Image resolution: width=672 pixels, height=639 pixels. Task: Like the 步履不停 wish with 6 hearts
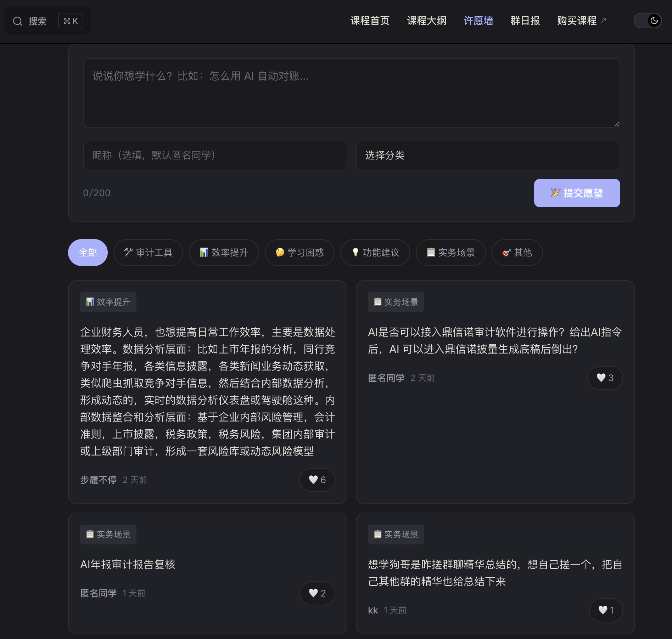point(317,480)
